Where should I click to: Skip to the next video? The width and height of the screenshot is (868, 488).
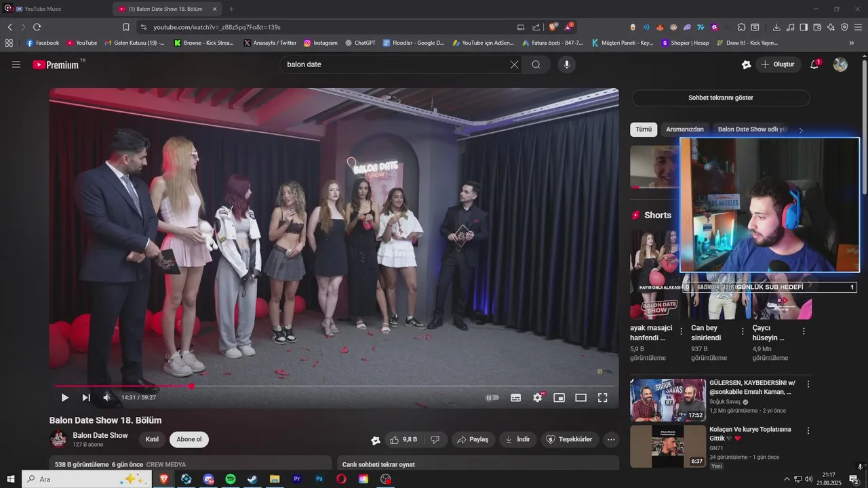[x=86, y=398]
